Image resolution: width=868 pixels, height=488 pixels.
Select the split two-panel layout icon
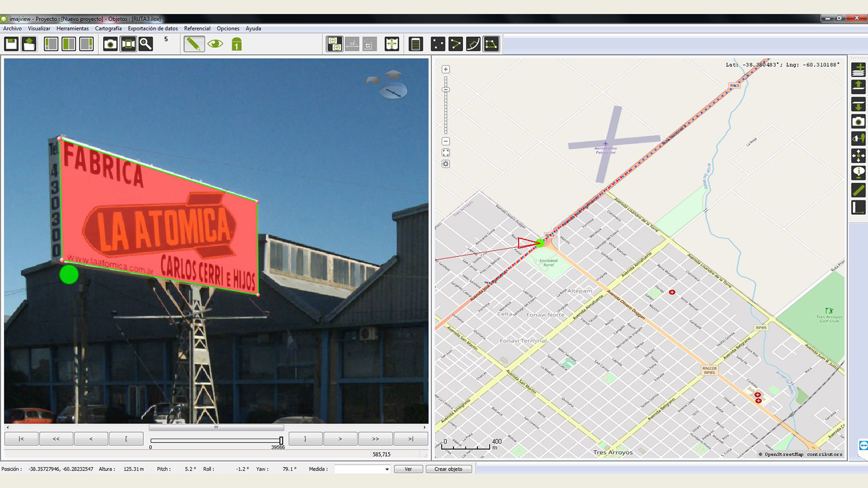pos(69,44)
